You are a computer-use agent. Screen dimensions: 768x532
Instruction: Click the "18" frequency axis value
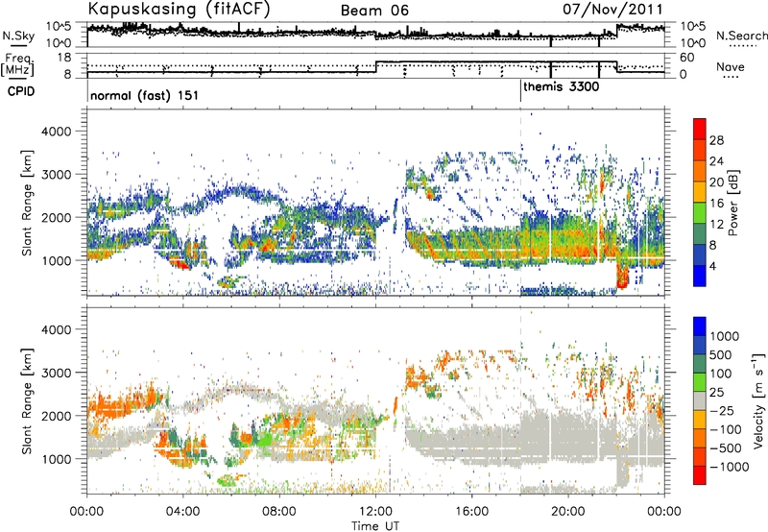pos(64,58)
